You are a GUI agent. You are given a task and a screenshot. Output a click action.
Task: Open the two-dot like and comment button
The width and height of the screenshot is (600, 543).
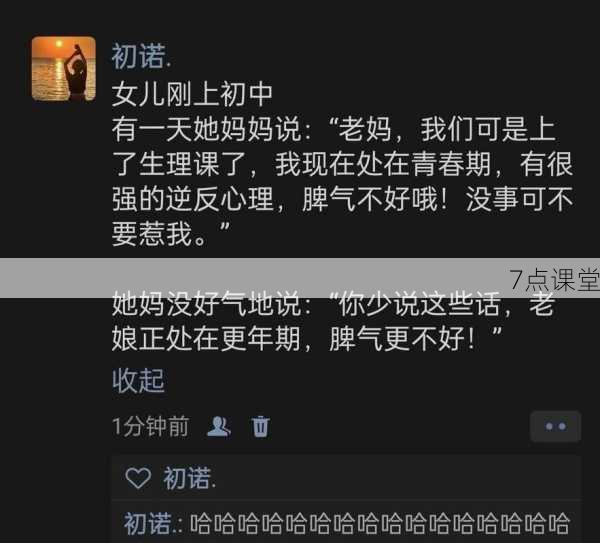556,426
